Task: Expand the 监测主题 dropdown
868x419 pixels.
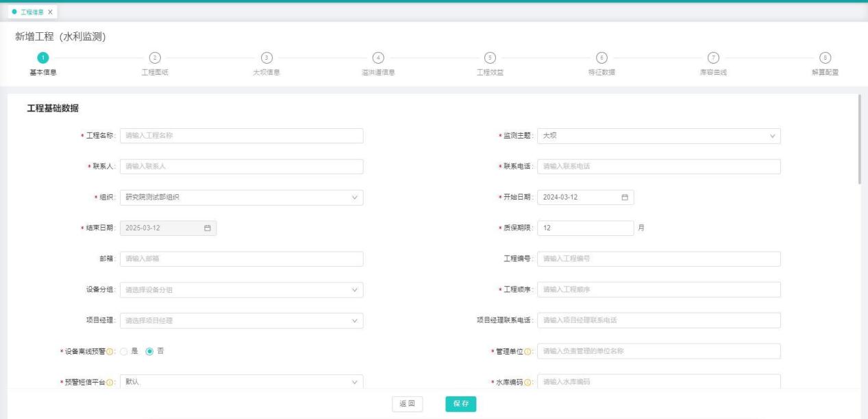Action: pyautogui.click(x=658, y=136)
